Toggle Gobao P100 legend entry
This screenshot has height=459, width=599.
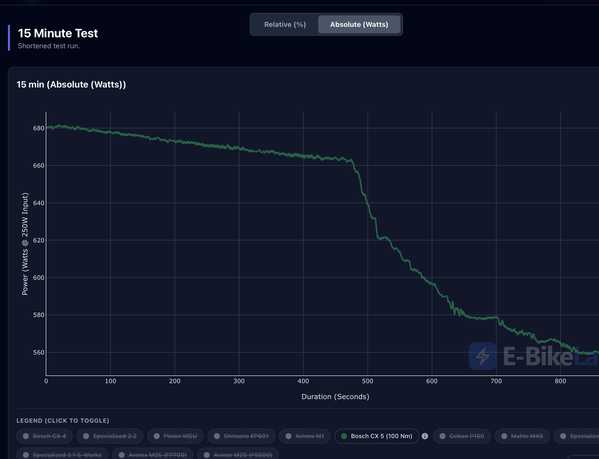462,436
